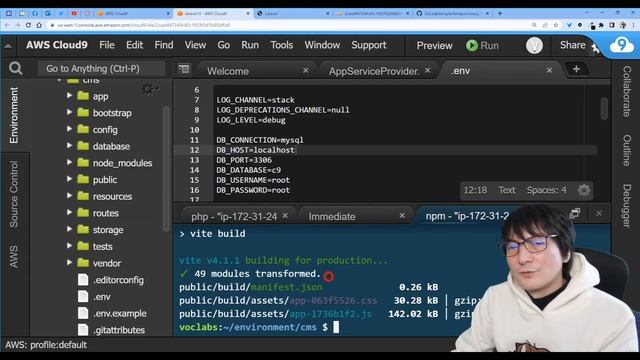Close the .env editor tab

pos(549,71)
